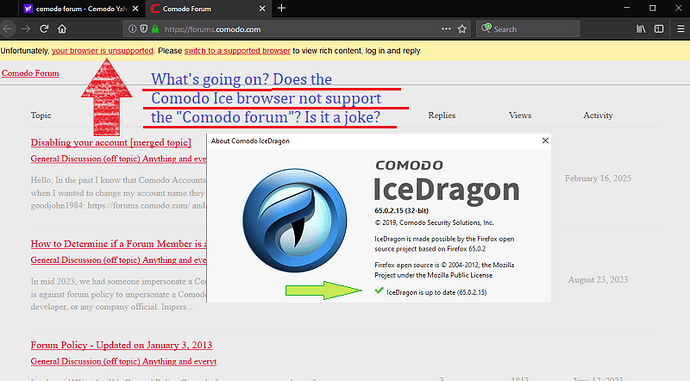Open 'Disabling your account [merged topic]' thread
The width and height of the screenshot is (690, 381).
[111, 143]
